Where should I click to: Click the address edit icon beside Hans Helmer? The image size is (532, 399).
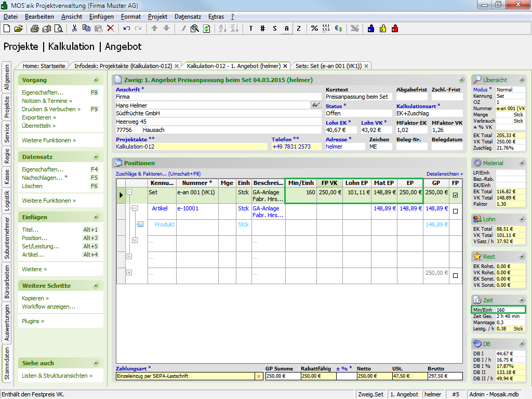pos(316,105)
